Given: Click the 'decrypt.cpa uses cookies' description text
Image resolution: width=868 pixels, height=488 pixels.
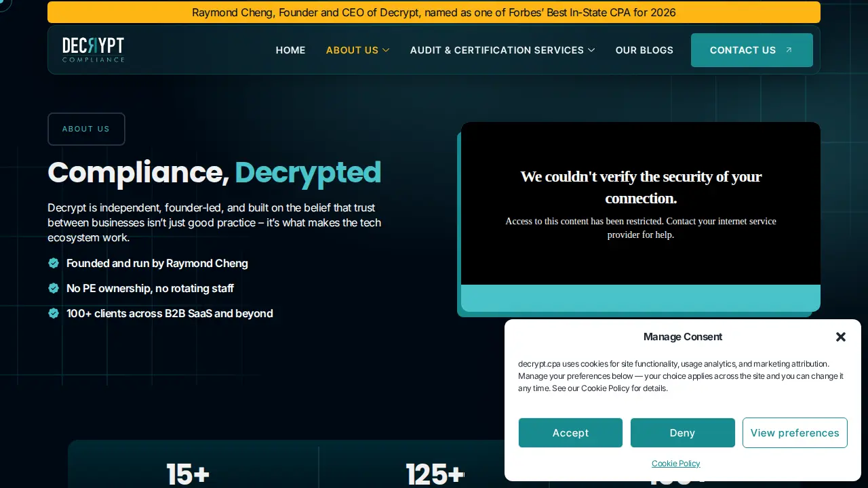Looking at the screenshot, I should pos(681,376).
